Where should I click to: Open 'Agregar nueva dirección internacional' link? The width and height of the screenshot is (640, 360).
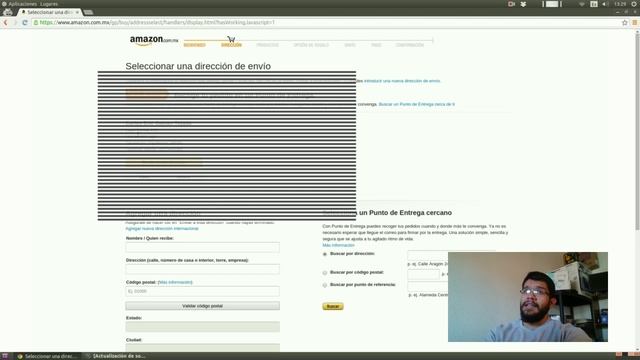162,229
